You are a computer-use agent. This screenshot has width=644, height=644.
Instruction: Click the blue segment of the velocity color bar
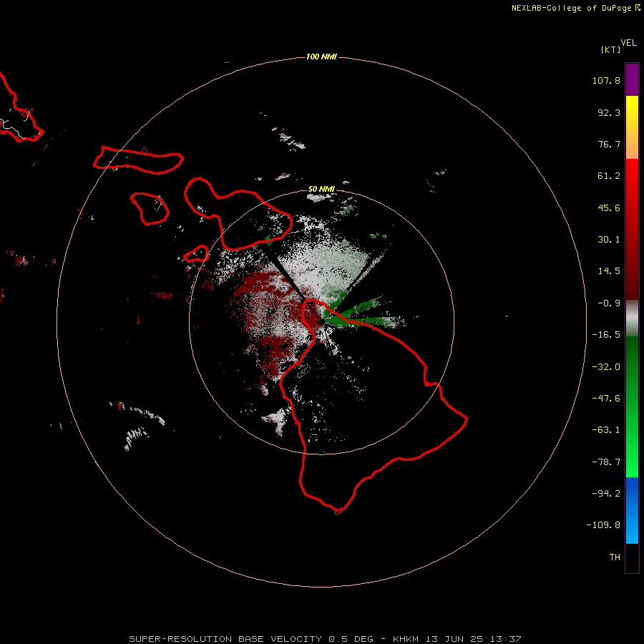[x=632, y=510]
